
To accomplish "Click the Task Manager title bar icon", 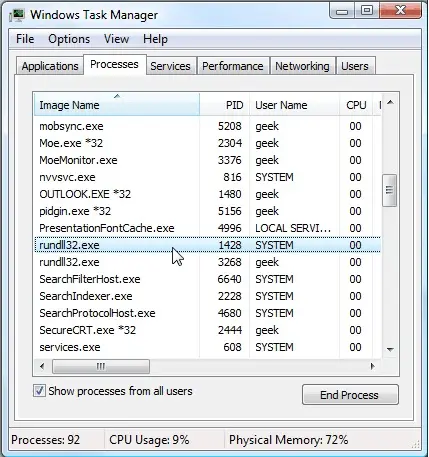I will pos(17,15).
